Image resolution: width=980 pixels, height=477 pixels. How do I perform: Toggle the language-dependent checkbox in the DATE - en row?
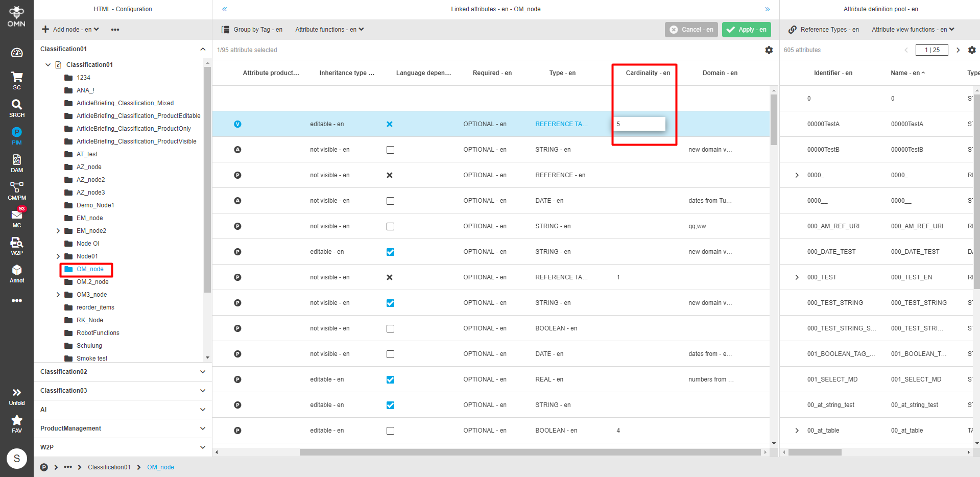coord(391,201)
